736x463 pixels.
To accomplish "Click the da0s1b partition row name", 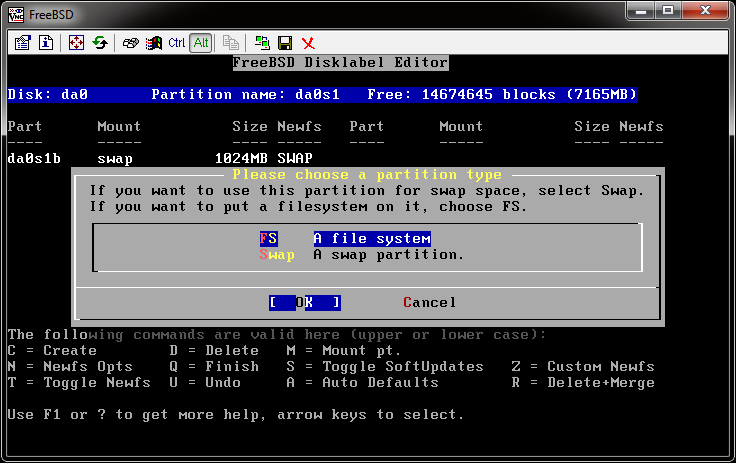I will click(34, 159).
